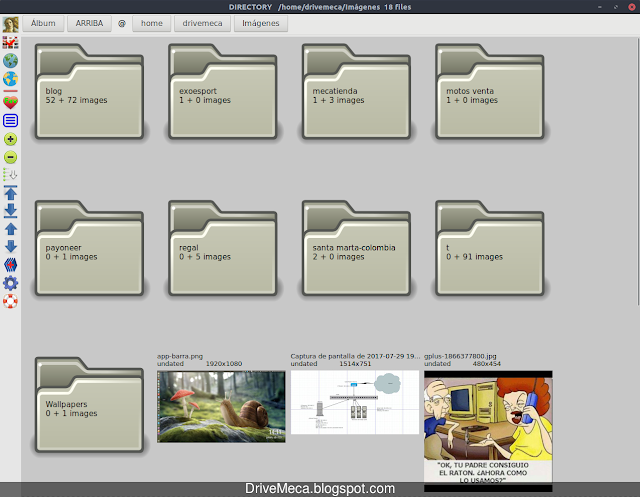Click the Imágenes path button
The width and height of the screenshot is (640, 497).
(x=261, y=23)
